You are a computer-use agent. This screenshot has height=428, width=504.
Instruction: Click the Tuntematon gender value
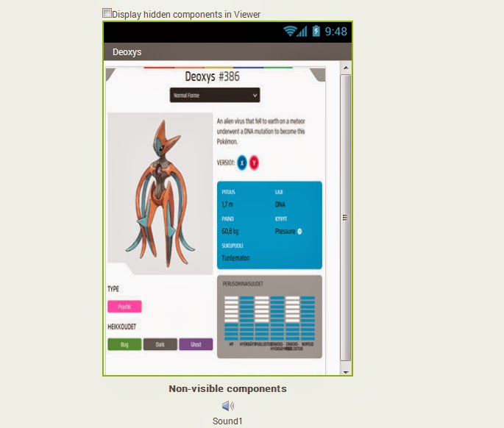[235, 258]
